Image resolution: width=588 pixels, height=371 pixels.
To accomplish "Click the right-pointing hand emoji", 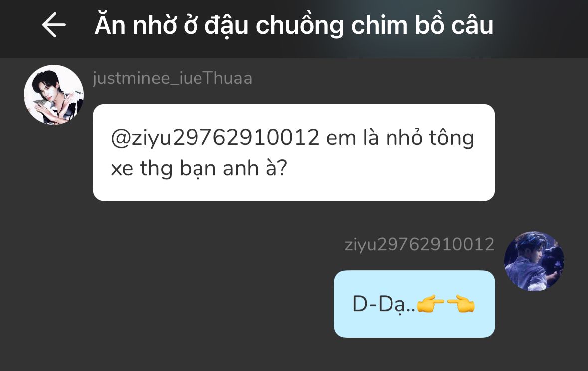I will [430, 304].
